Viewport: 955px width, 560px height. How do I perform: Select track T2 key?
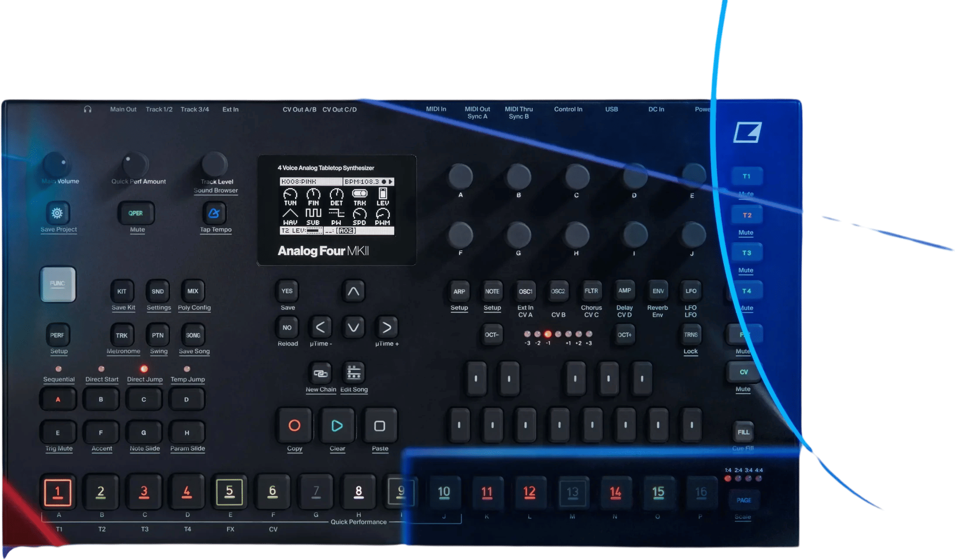pyautogui.click(x=746, y=215)
